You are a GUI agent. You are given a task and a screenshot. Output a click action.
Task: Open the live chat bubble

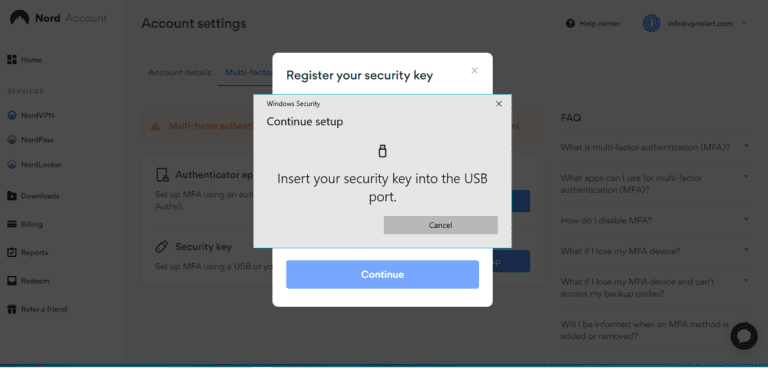click(744, 336)
